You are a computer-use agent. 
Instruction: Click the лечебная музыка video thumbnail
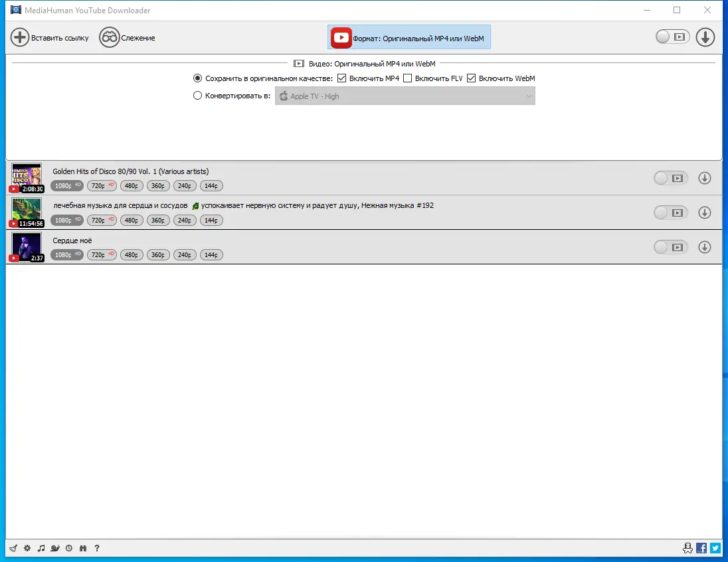click(x=27, y=213)
